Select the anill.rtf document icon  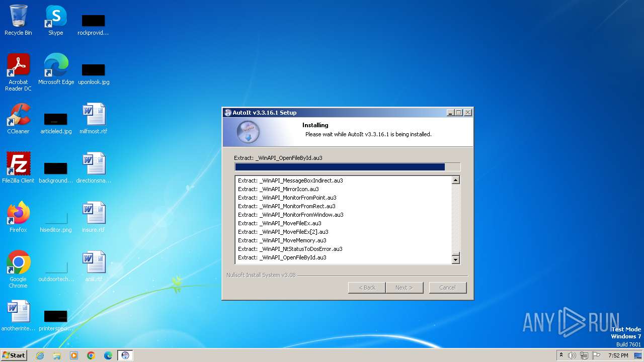tap(94, 266)
